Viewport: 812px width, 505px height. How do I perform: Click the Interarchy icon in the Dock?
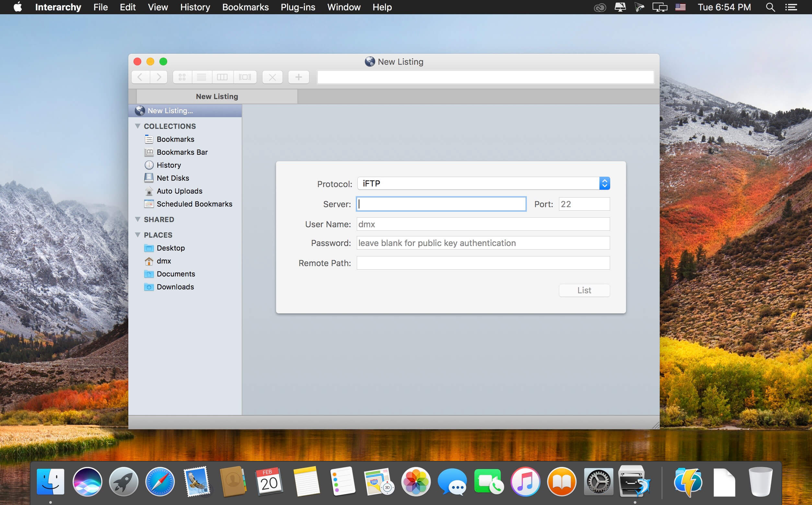tap(634, 482)
